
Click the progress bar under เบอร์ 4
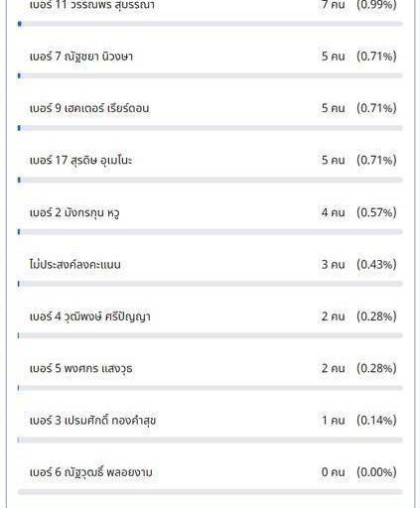pyautogui.click(x=210, y=335)
